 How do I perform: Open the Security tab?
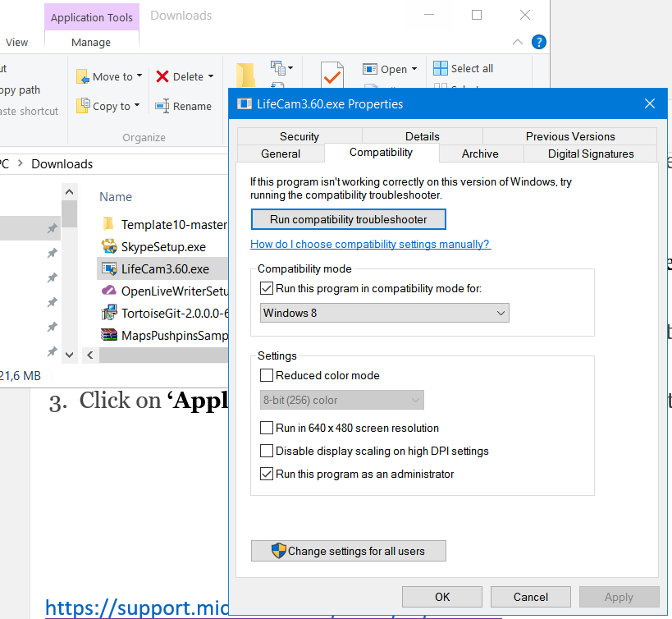coord(299,136)
